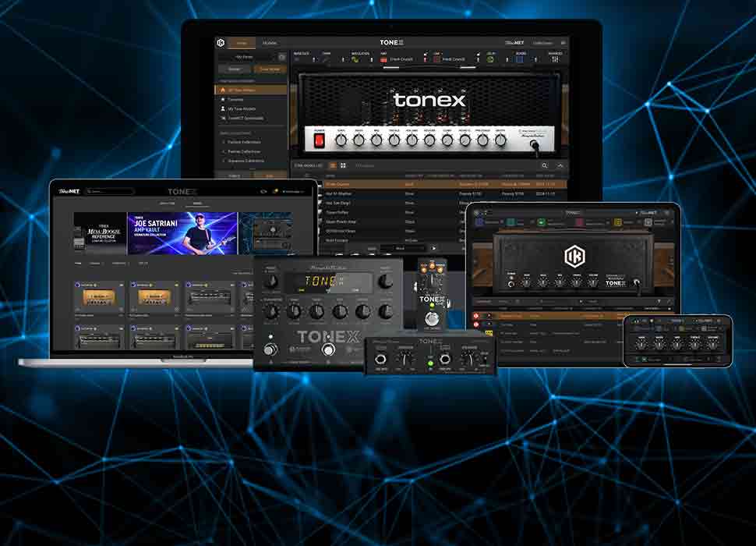The image size is (756, 546).
Task: Adjust the BASS knob on monitor's white amp panel
Action: click(359, 140)
